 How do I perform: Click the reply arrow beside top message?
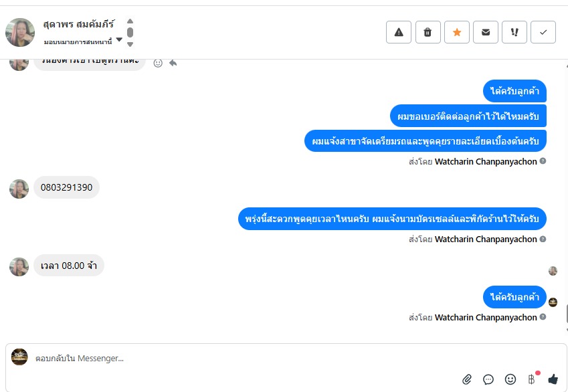pos(173,63)
